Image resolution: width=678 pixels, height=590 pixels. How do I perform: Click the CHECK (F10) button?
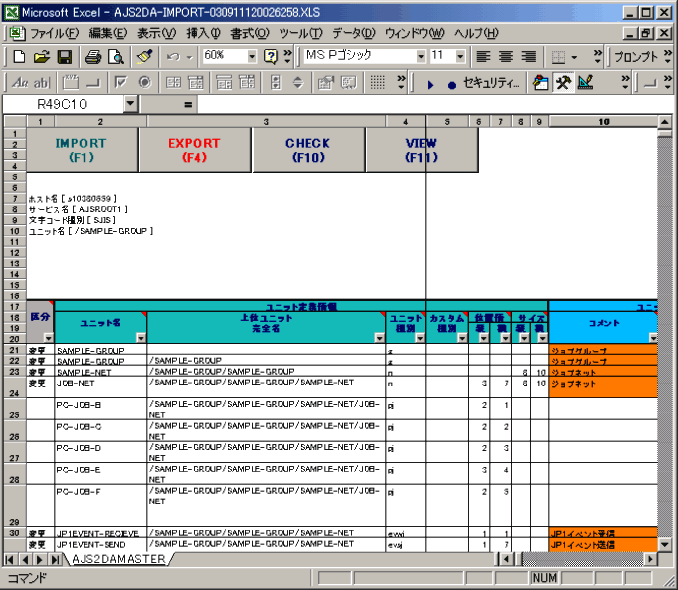[308, 150]
